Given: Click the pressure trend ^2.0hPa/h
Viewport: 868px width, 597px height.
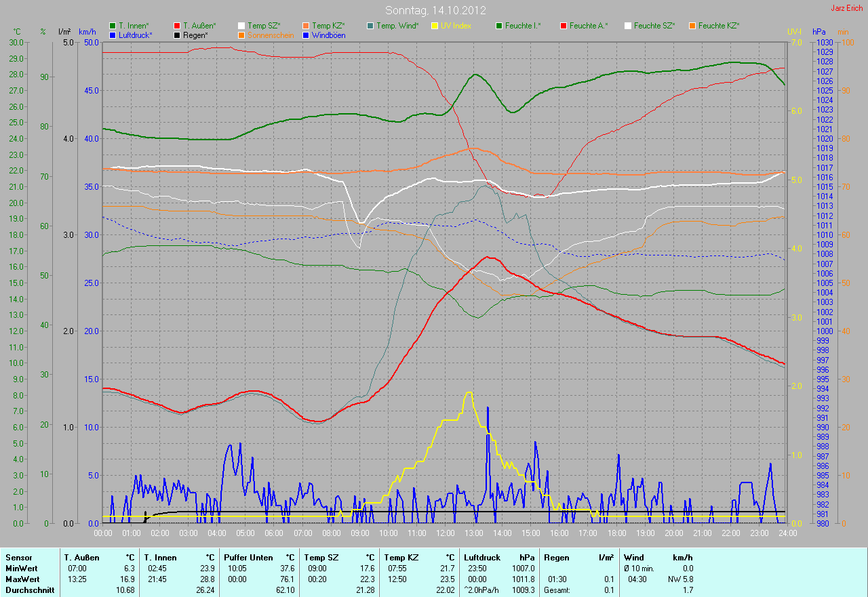Looking at the screenshot, I should point(483,590).
